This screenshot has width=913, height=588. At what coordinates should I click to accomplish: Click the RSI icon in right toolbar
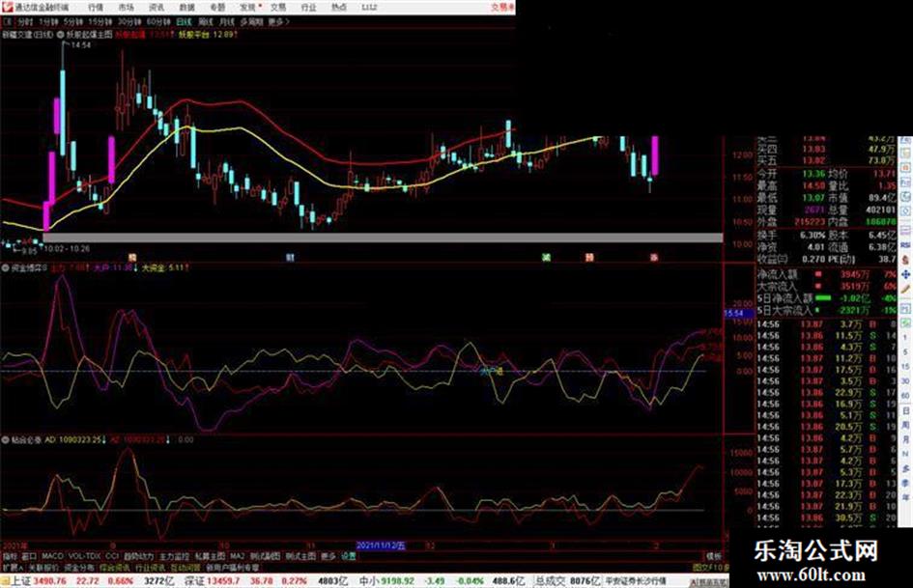tap(905, 244)
